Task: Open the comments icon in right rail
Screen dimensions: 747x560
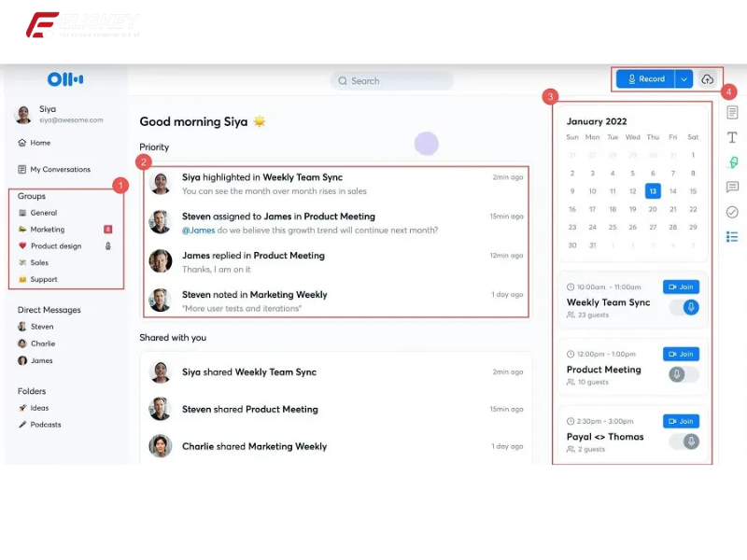Action: pos(732,187)
